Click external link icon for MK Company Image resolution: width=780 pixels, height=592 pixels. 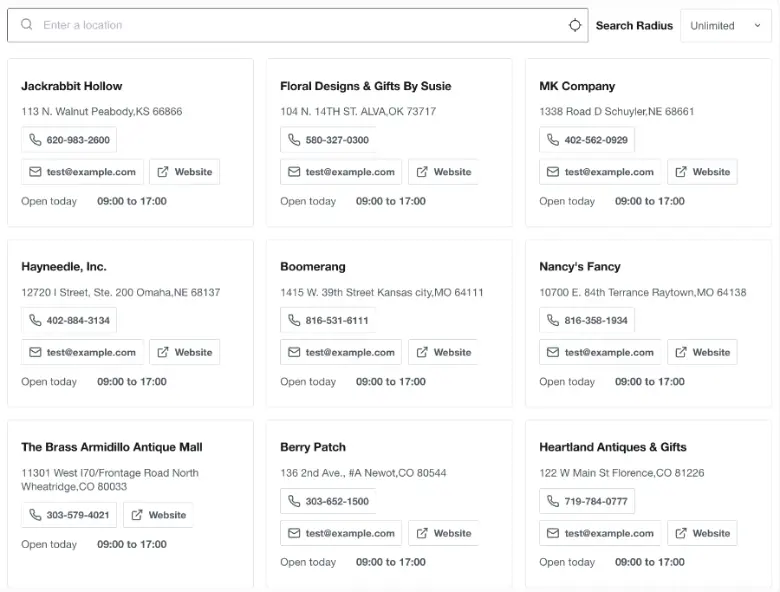click(x=681, y=172)
